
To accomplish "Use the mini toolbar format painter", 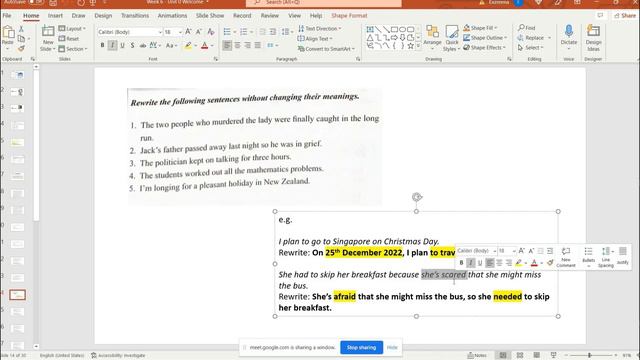I will coord(550,263).
